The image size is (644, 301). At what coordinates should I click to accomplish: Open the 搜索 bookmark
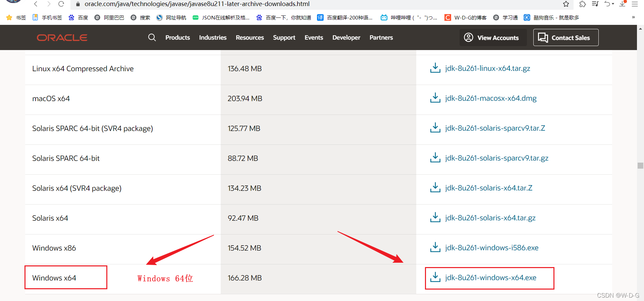[x=140, y=17]
